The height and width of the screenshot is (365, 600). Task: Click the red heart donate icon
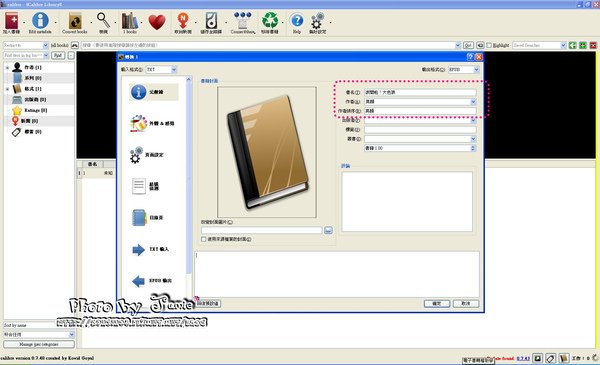click(157, 22)
